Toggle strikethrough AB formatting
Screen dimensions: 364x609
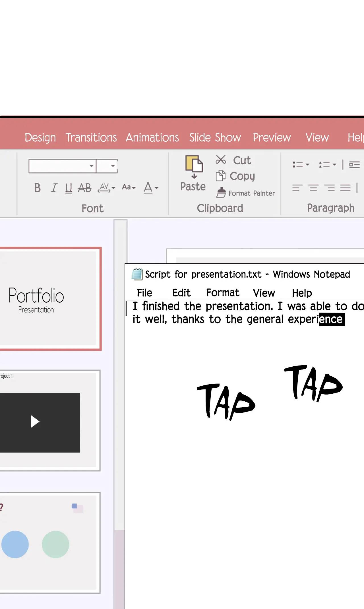(84, 188)
